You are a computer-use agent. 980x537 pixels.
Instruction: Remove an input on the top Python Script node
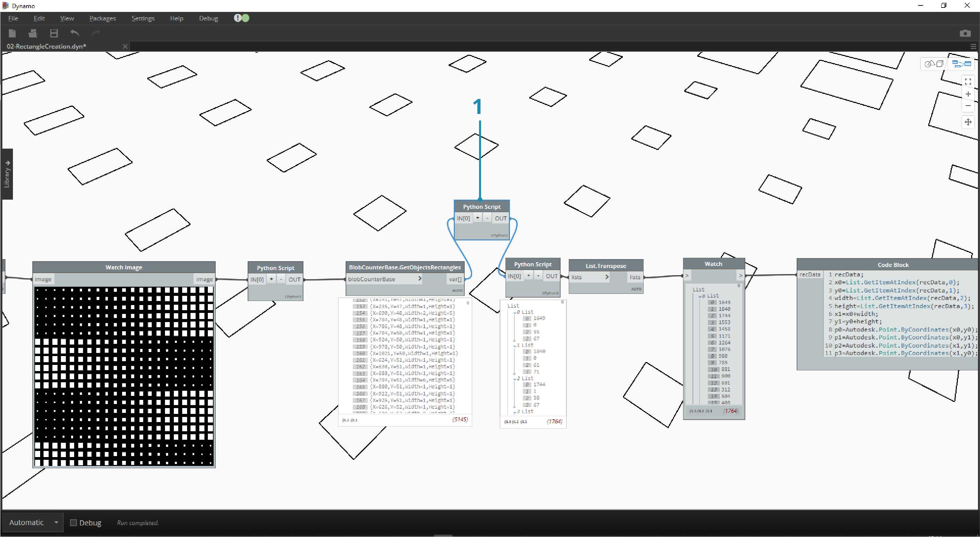[x=487, y=218]
